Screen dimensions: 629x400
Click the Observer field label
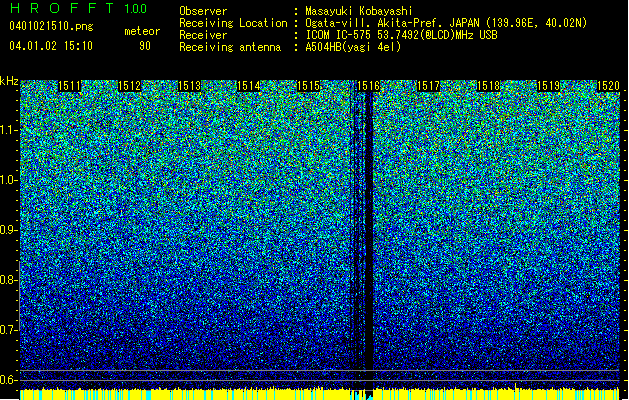pyautogui.click(x=203, y=11)
